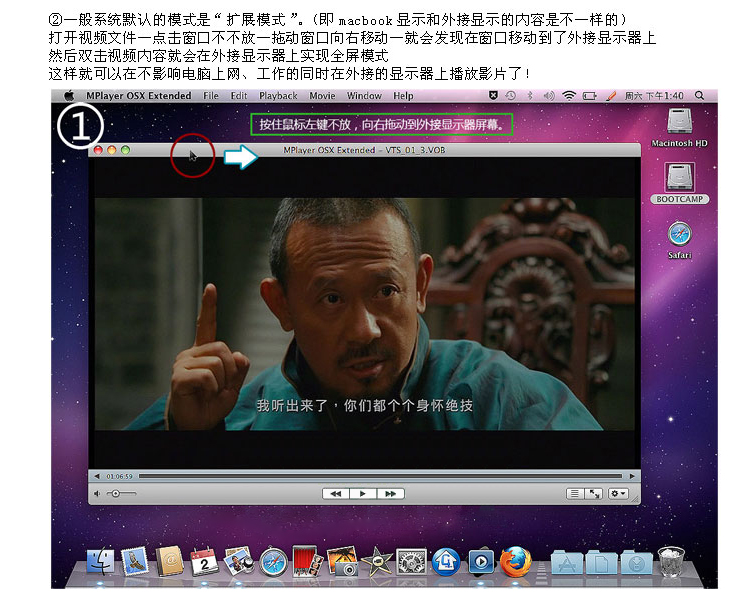The height and width of the screenshot is (598, 750).
Task: Click the right arrow ending the seek bar
Action: (632, 476)
